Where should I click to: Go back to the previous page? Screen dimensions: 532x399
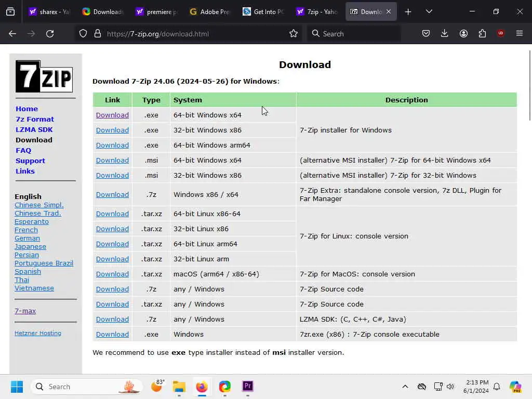[x=12, y=34]
